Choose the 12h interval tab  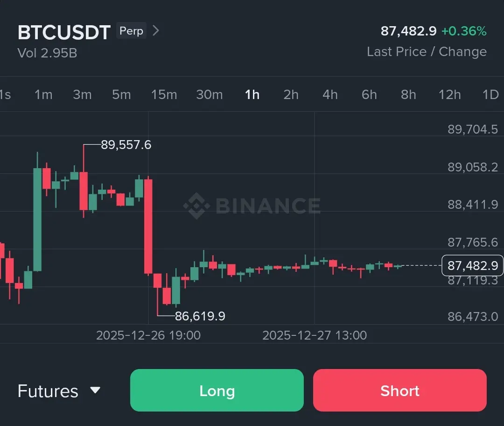tap(449, 94)
